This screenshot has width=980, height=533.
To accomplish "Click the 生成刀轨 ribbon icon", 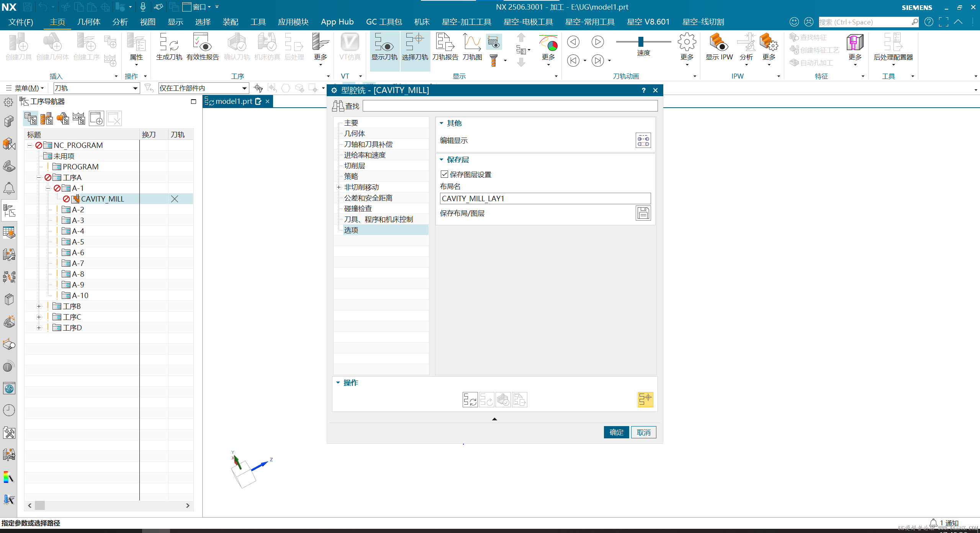I will [169, 48].
